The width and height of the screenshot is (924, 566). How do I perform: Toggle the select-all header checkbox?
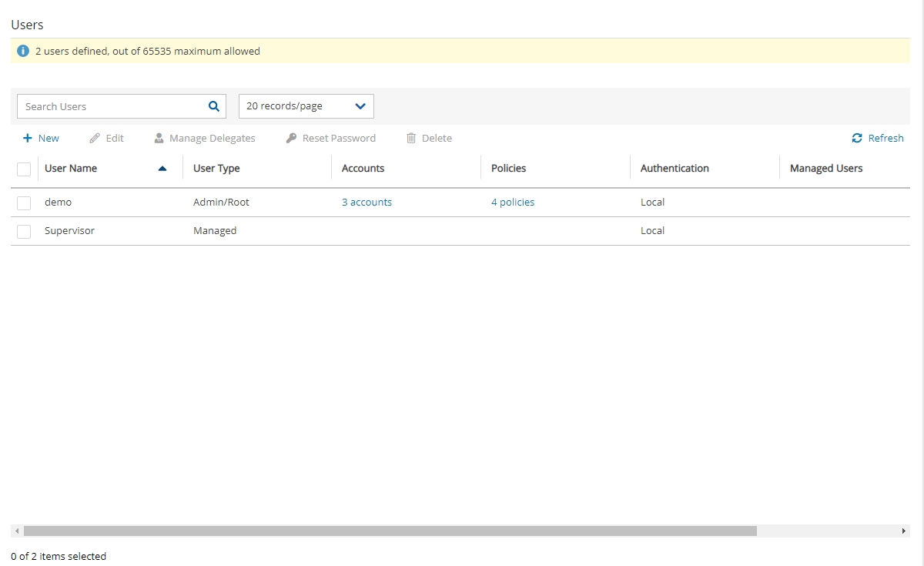tap(24, 169)
